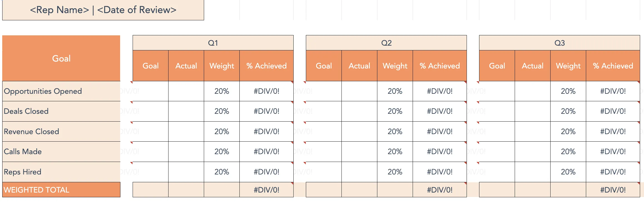The height and width of the screenshot is (202, 644).
Task: Select Q2 Weight cell for Calls Made
Action: click(395, 152)
